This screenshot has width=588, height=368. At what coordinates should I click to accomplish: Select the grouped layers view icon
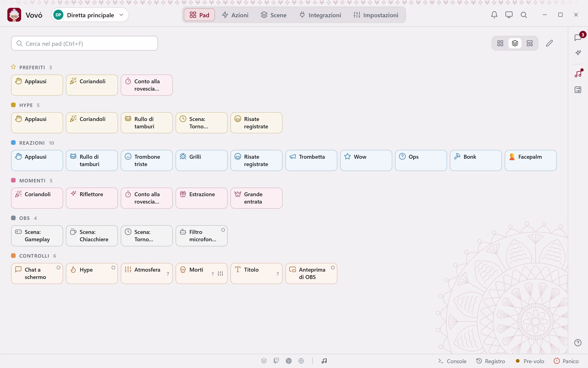(515, 43)
